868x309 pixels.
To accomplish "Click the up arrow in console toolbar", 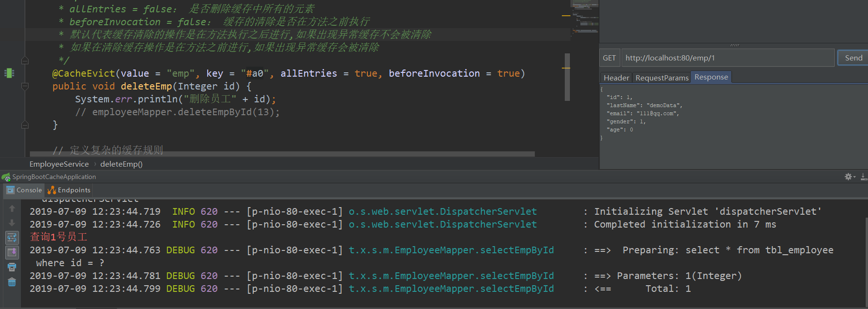I will pyautogui.click(x=12, y=209).
